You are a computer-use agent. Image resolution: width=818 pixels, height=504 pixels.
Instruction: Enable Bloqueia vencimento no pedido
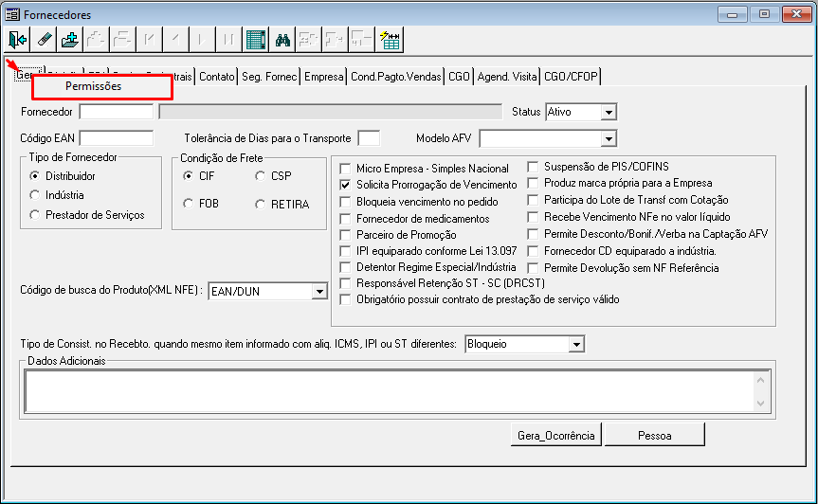pos(345,202)
